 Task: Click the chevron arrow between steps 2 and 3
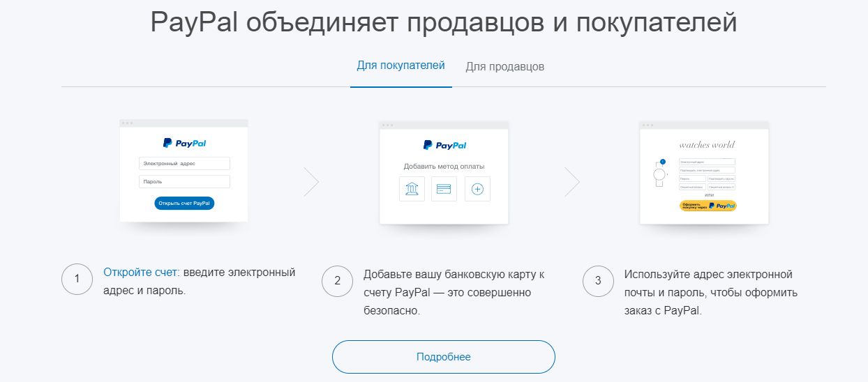(x=572, y=182)
